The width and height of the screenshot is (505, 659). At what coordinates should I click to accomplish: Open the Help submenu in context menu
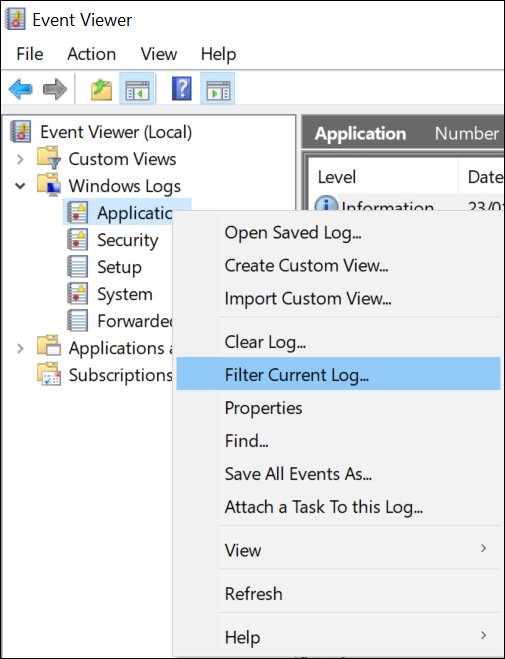[338, 637]
